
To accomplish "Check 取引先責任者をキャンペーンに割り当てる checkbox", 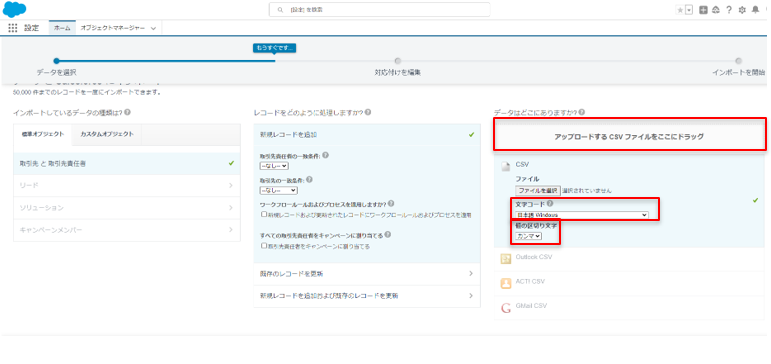I will tap(264, 245).
